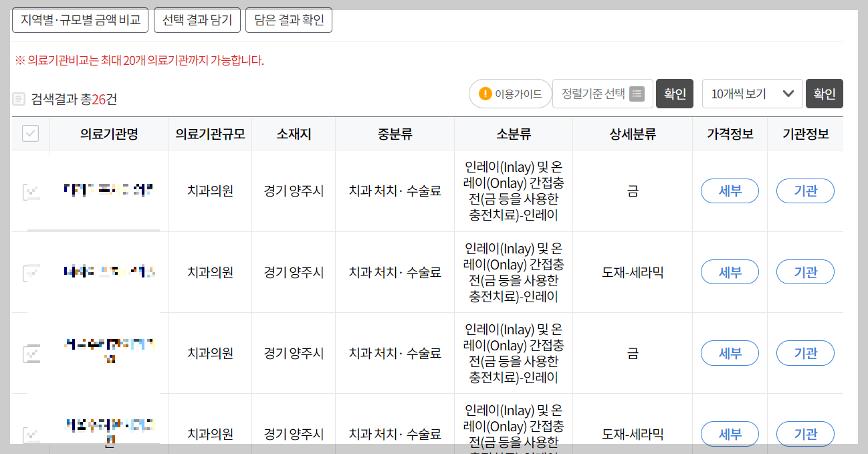The width and height of the screenshot is (868, 454).
Task: Open 담은 결과 확인
Action: (289, 20)
